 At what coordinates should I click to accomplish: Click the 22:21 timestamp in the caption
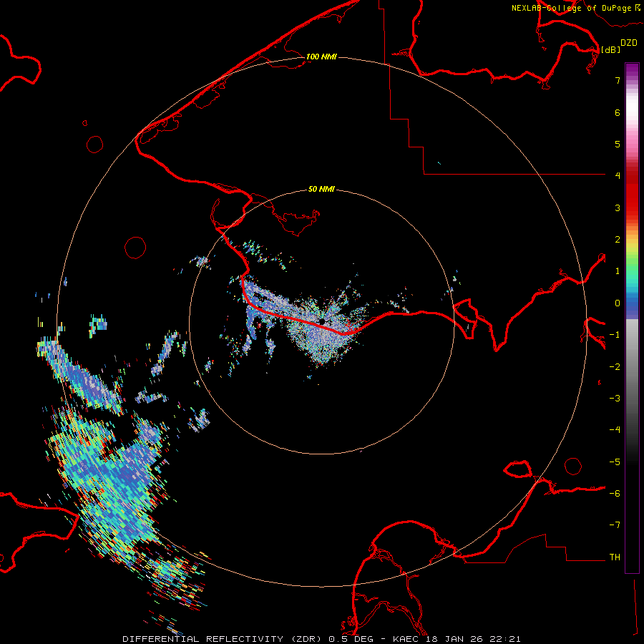click(508, 639)
